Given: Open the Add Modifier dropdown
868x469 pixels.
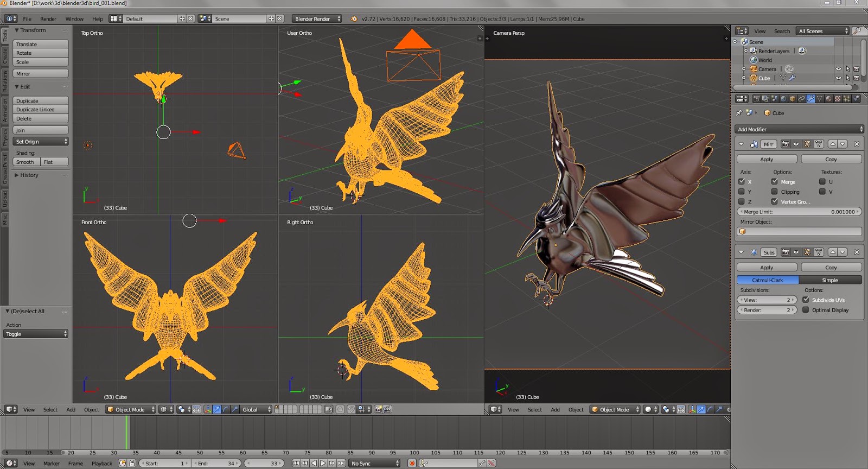Looking at the screenshot, I should click(x=799, y=129).
